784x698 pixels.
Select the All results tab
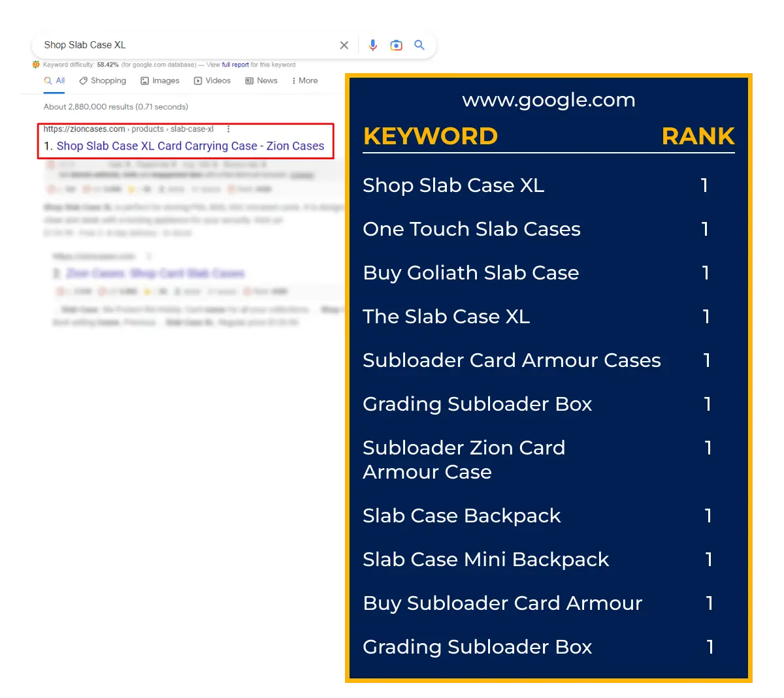point(55,81)
